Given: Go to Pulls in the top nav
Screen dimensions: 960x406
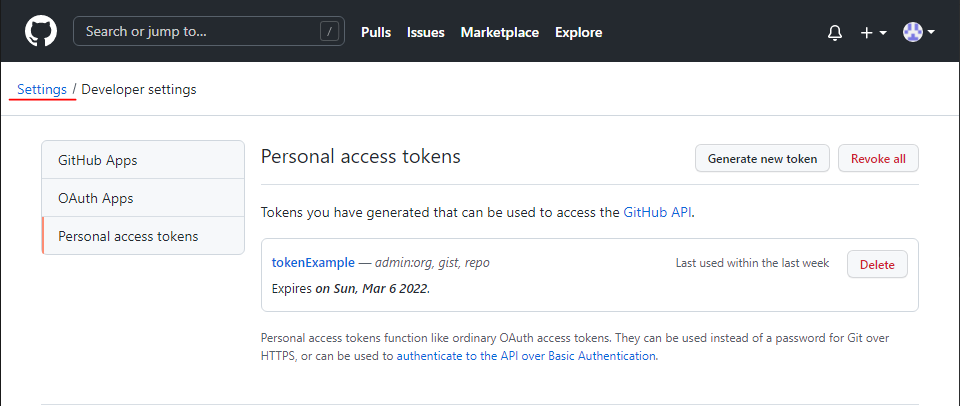Looking at the screenshot, I should point(376,32).
